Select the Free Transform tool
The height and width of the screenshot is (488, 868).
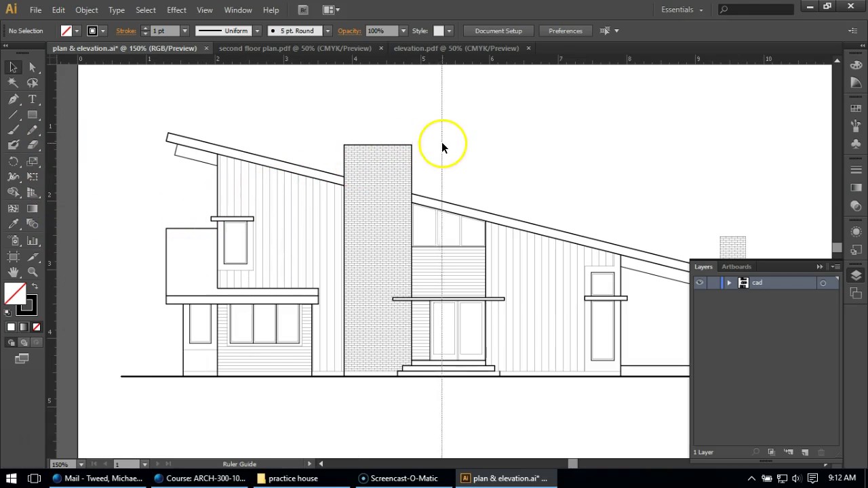[x=33, y=177]
